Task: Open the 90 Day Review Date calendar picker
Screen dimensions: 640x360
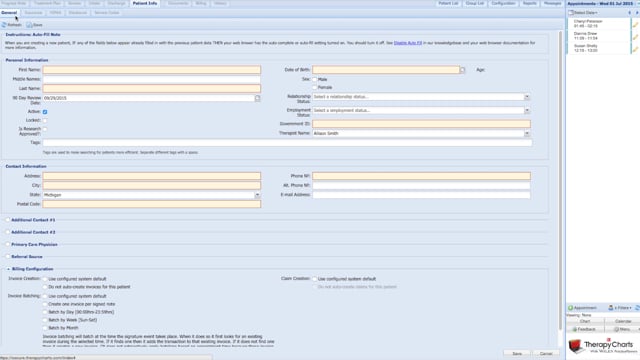Action: (x=258, y=98)
